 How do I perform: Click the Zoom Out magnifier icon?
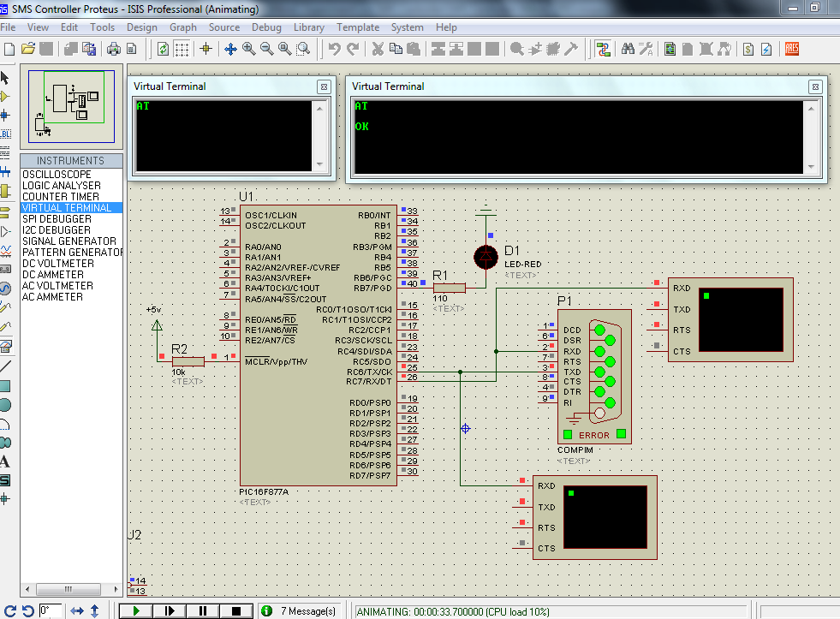tap(267, 50)
